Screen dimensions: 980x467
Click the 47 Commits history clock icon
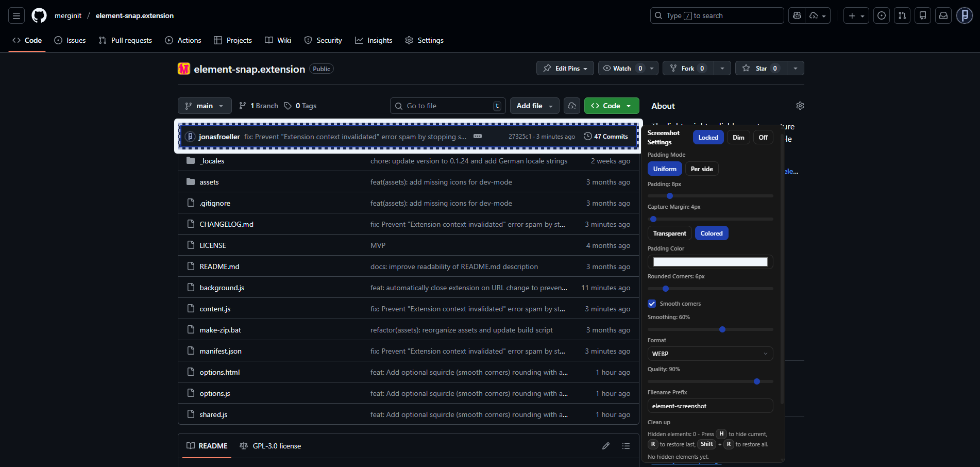point(587,136)
